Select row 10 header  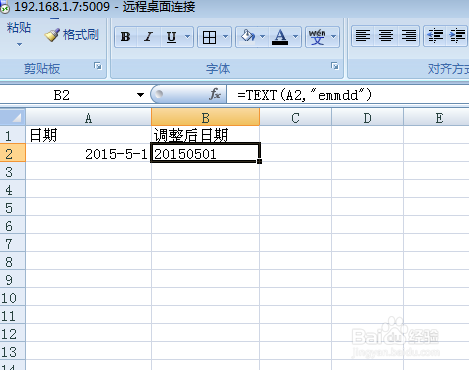coord(12,298)
